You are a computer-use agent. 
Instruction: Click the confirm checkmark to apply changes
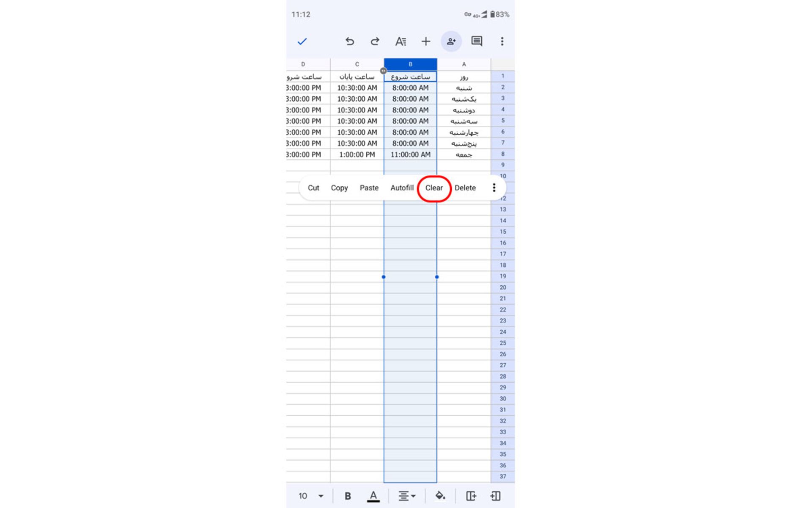[x=302, y=41]
